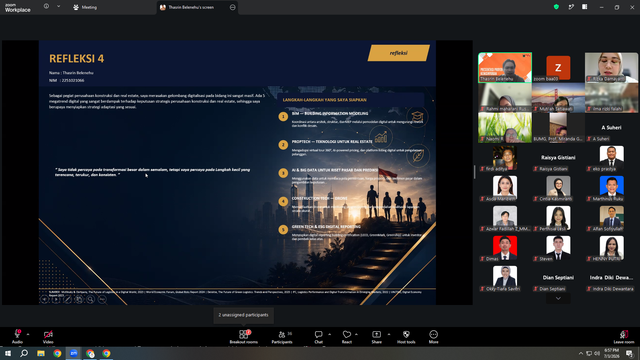
Task: Select Steven participant tile
Action: 558,248
